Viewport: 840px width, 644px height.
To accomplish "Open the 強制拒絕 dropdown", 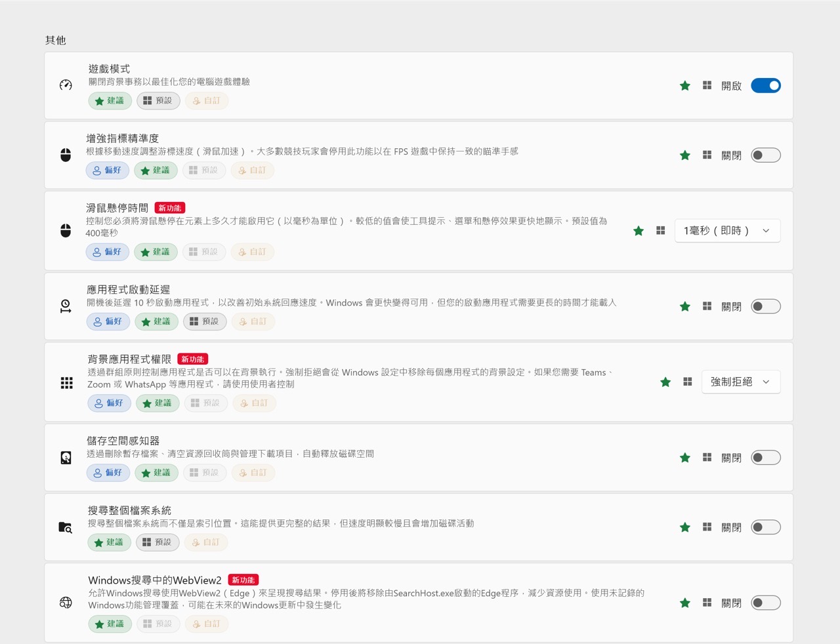I will (741, 382).
